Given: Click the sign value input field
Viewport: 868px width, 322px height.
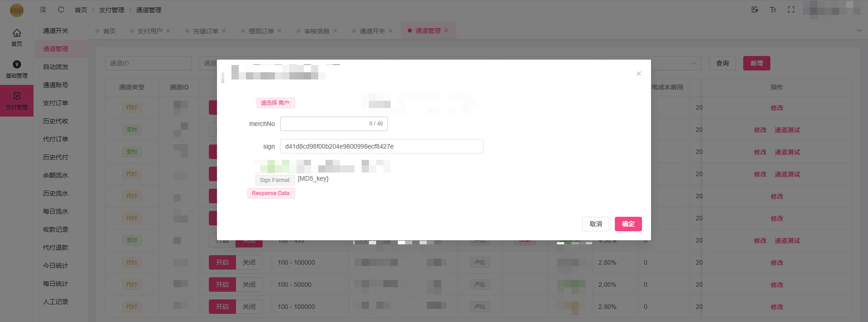Looking at the screenshot, I should coord(381,146).
